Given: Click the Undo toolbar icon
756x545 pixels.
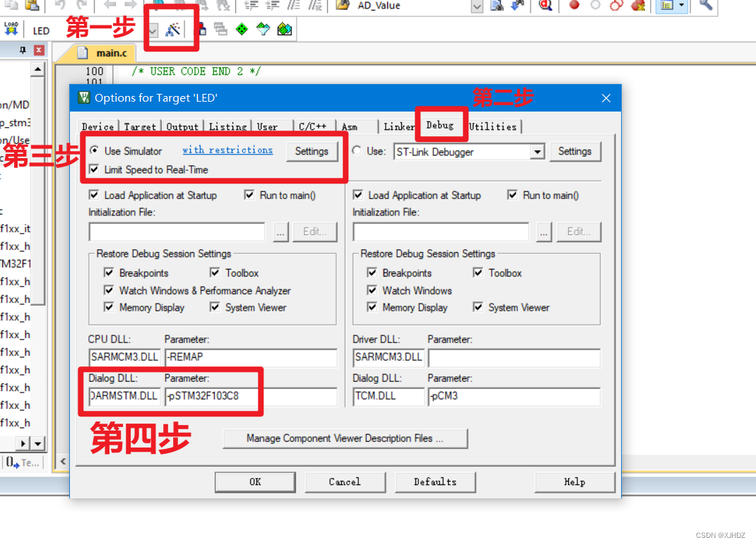Looking at the screenshot, I should click(x=60, y=6).
